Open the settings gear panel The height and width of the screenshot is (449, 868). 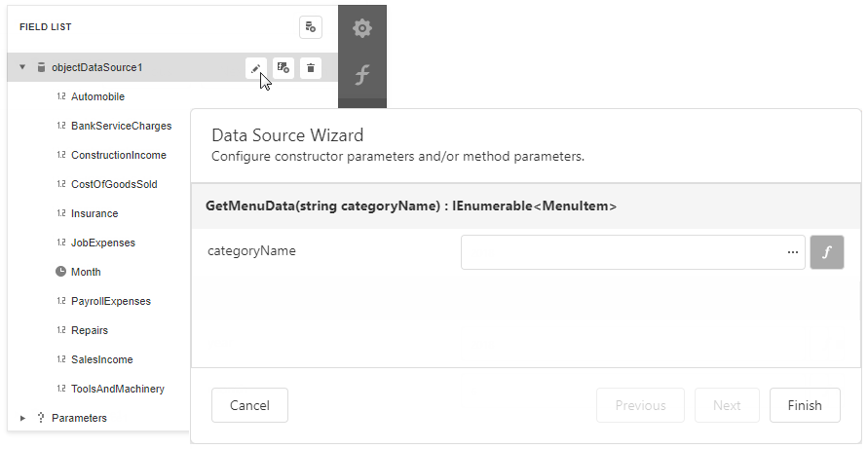tap(361, 28)
